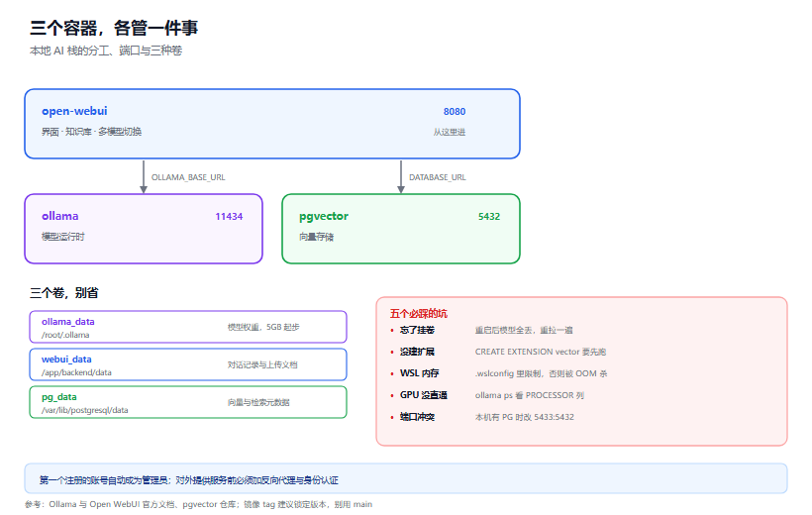Click port number 11434
Screen dimensions: 812x515
(x=229, y=217)
